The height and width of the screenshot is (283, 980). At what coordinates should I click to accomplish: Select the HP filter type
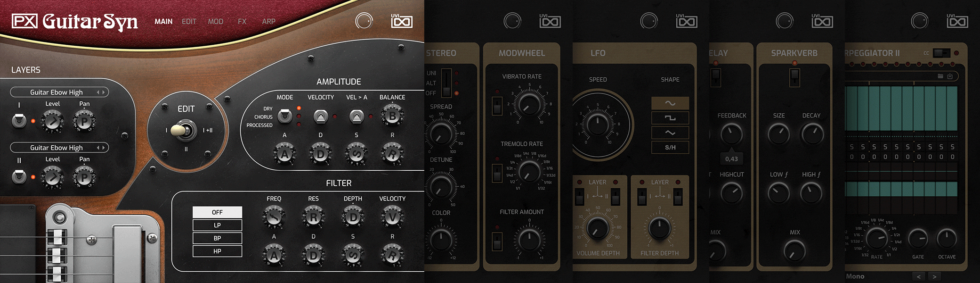[217, 251]
